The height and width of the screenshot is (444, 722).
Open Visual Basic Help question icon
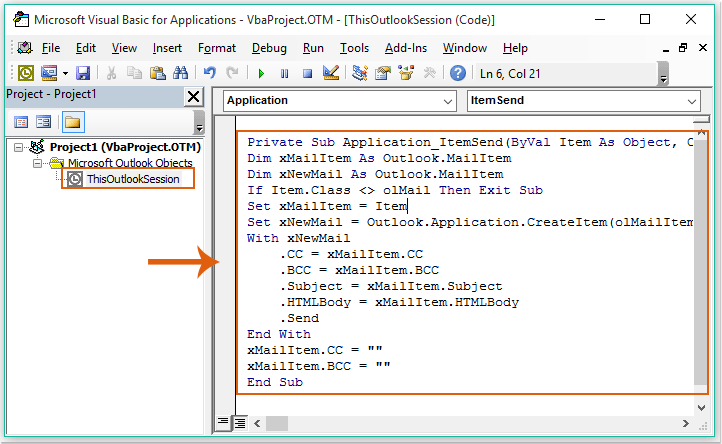(457, 73)
